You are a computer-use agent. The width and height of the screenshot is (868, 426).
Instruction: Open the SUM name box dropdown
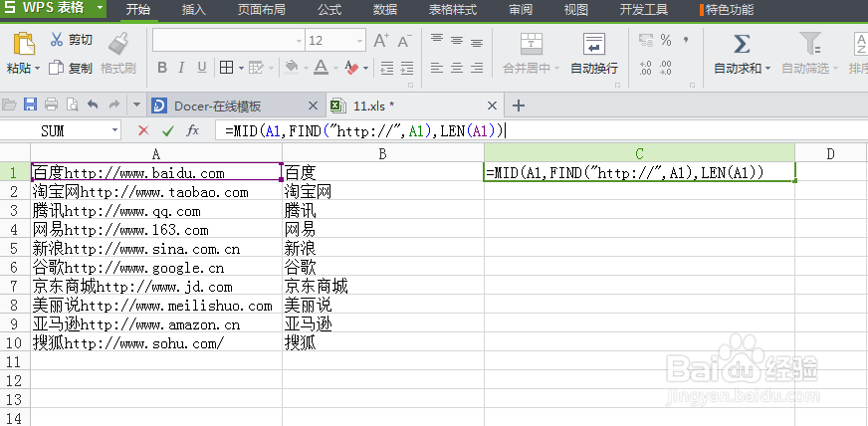pos(115,130)
